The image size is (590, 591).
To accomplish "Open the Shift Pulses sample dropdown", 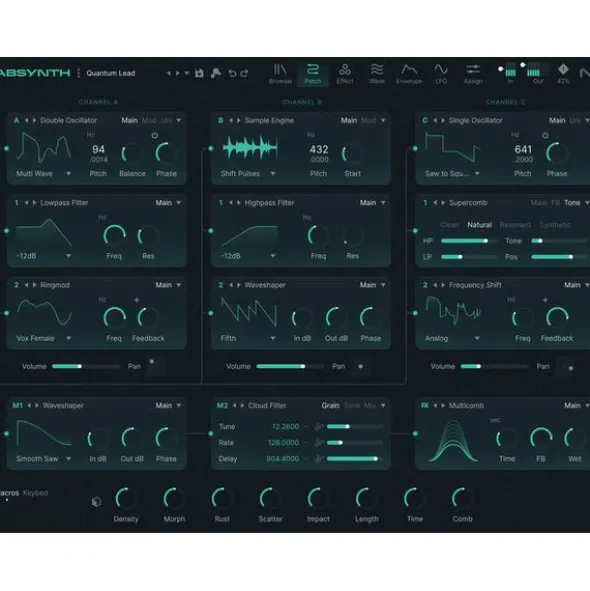I will [x=248, y=174].
